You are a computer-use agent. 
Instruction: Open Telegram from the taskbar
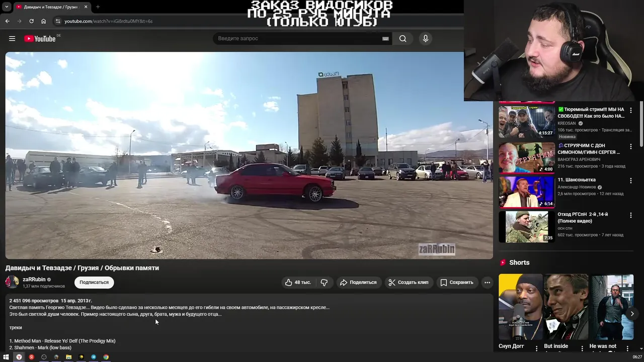pos(94,357)
